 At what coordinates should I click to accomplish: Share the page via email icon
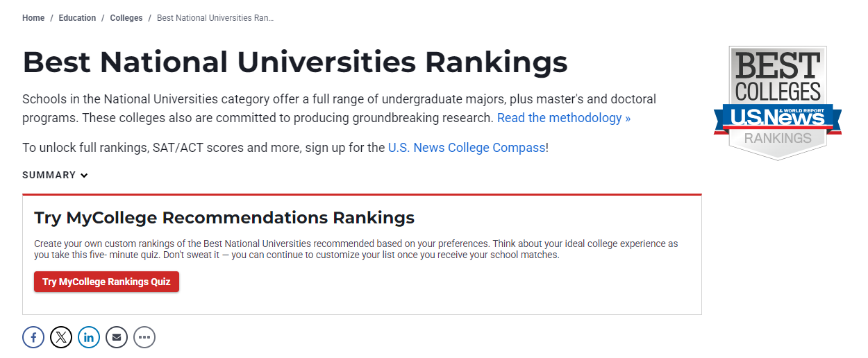[x=117, y=338]
